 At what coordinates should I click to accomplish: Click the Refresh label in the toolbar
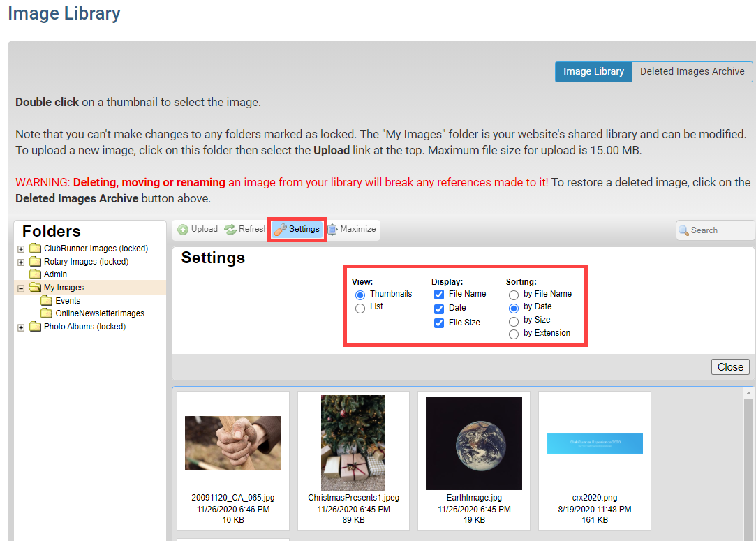253,229
